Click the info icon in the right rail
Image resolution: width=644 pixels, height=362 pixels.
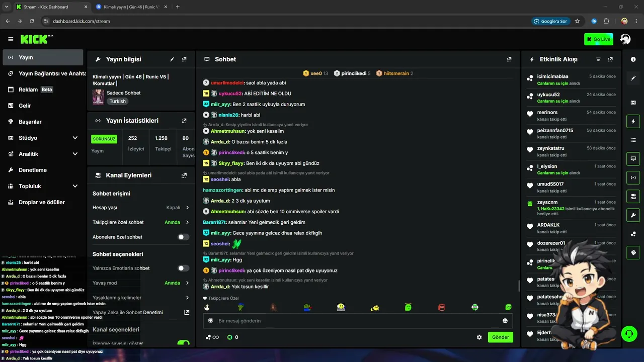click(x=633, y=59)
